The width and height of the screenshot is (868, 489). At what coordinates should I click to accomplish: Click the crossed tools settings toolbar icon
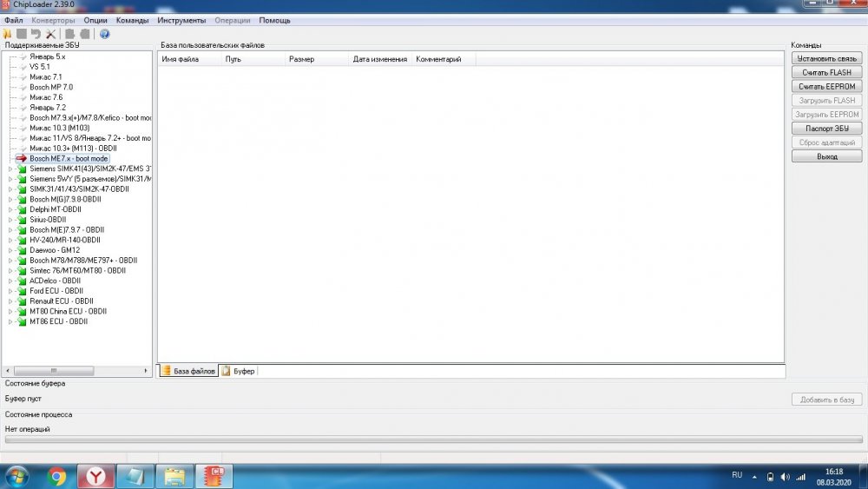click(x=51, y=34)
